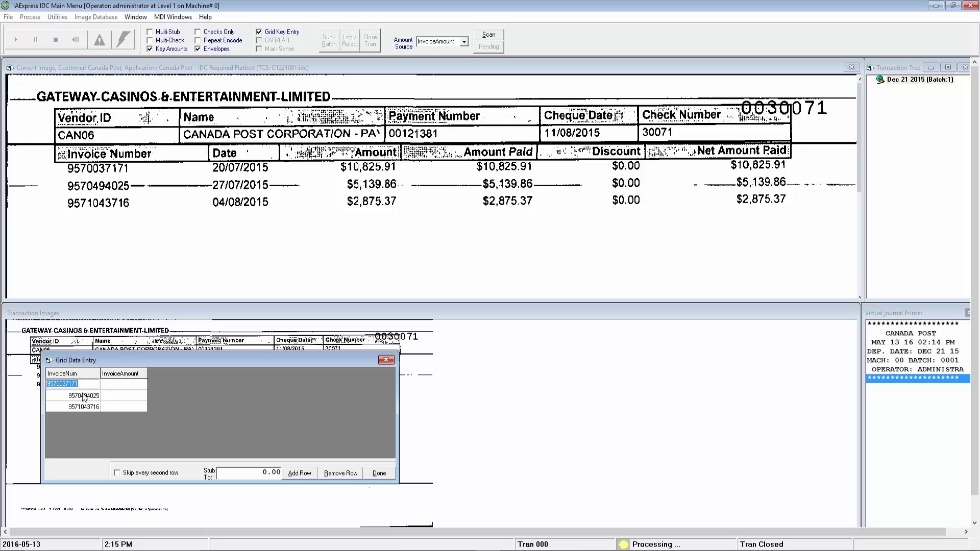Click the highlighted asterisk journal line
Viewport: 980px width, 551px height.
coord(918,378)
